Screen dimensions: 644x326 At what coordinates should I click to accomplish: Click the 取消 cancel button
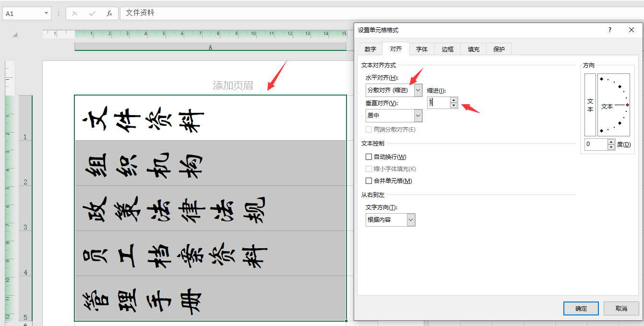pyautogui.click(x=621, y=308)
